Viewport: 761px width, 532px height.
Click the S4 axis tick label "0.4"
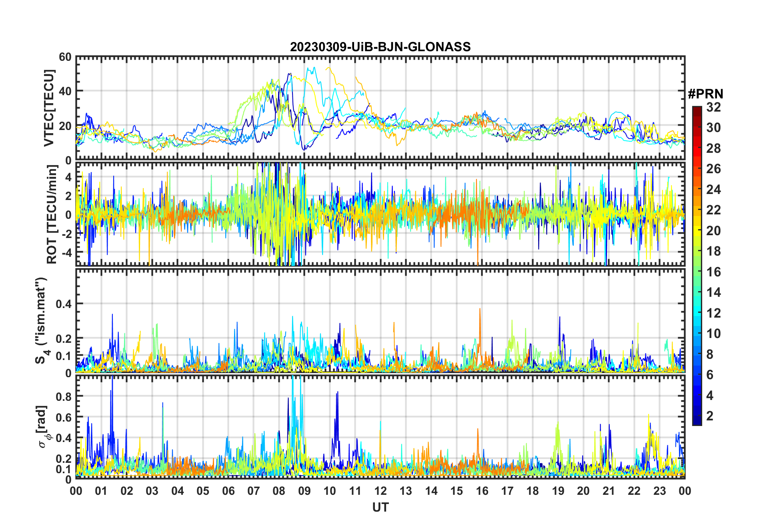63,304
